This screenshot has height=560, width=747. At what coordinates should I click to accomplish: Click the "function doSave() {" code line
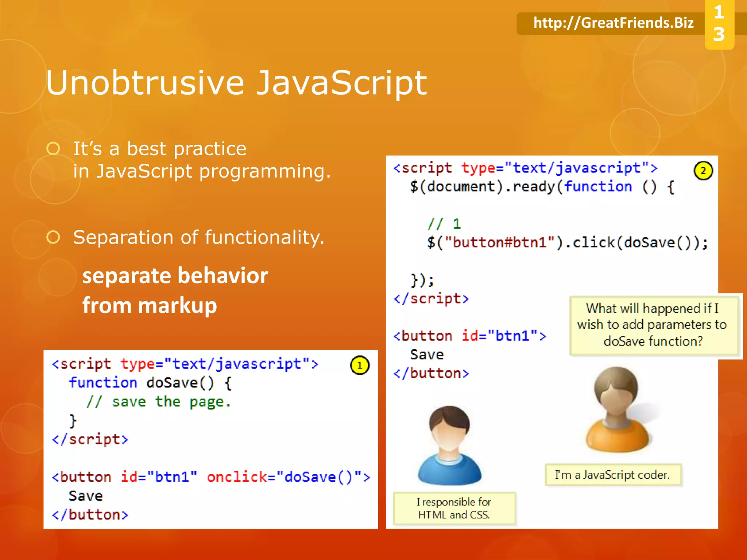pos(150,383)
